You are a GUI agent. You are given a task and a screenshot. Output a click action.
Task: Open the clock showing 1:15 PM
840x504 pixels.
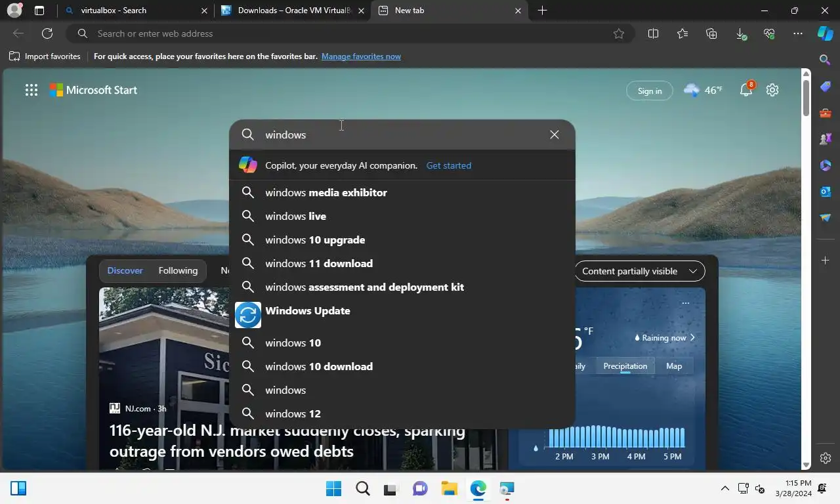(793, 488)
